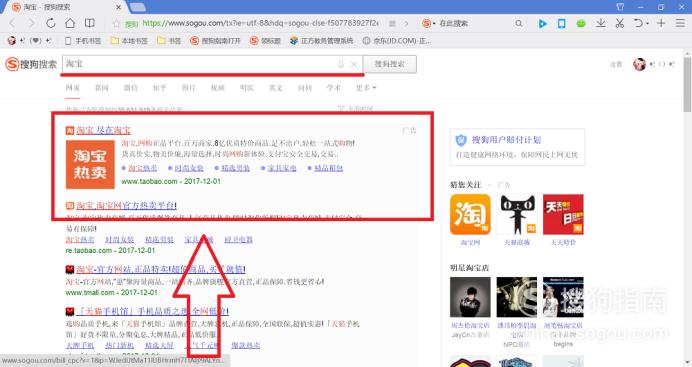
Task: Expand the 更多 search category dropdown
Action: point(366,88)
